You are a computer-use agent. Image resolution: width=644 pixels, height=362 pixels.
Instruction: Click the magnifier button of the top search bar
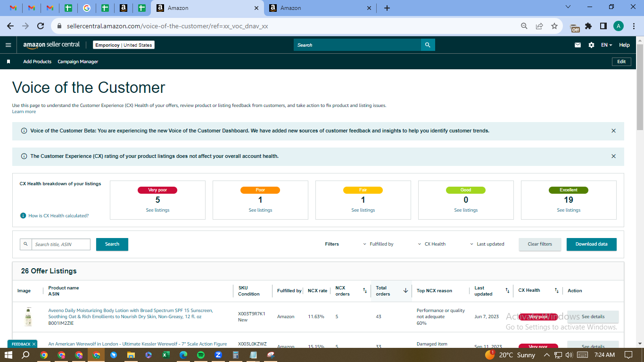428,45
